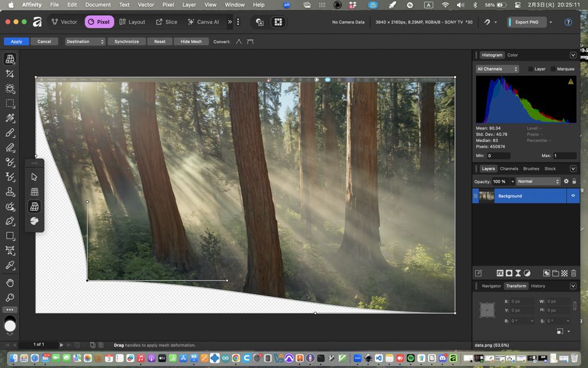The width and height of the screenshot is (588, 368).
Task: Open the Layer menu in menu bar
Action: pos(189,5)
